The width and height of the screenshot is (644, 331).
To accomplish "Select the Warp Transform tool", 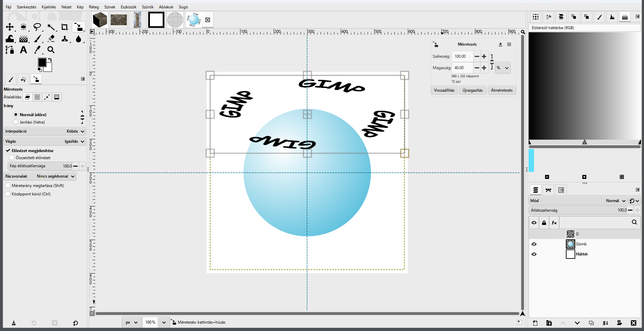I will click(x=10, y=39).
